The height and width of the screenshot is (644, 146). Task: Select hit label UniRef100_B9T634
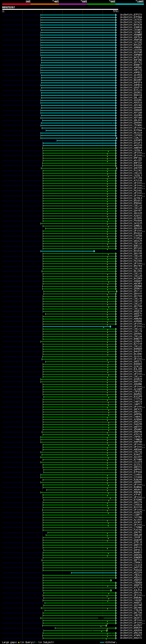coord(131,25)
